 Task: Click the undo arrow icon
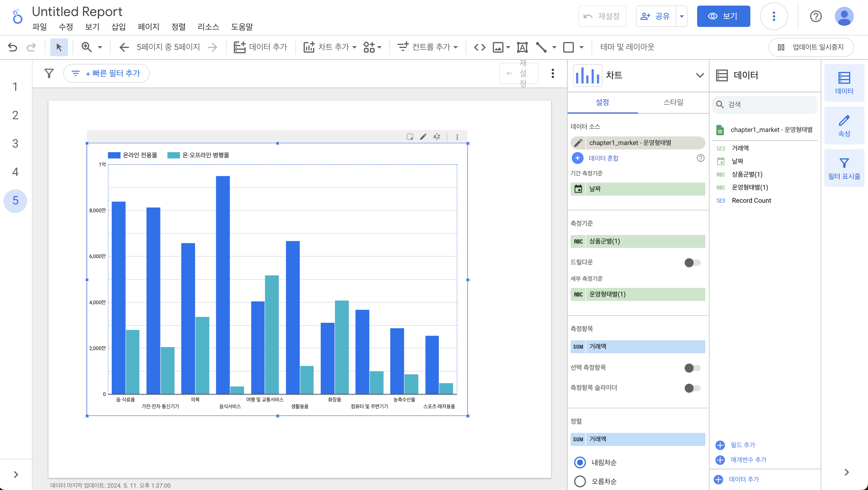[x=12, y=47]
